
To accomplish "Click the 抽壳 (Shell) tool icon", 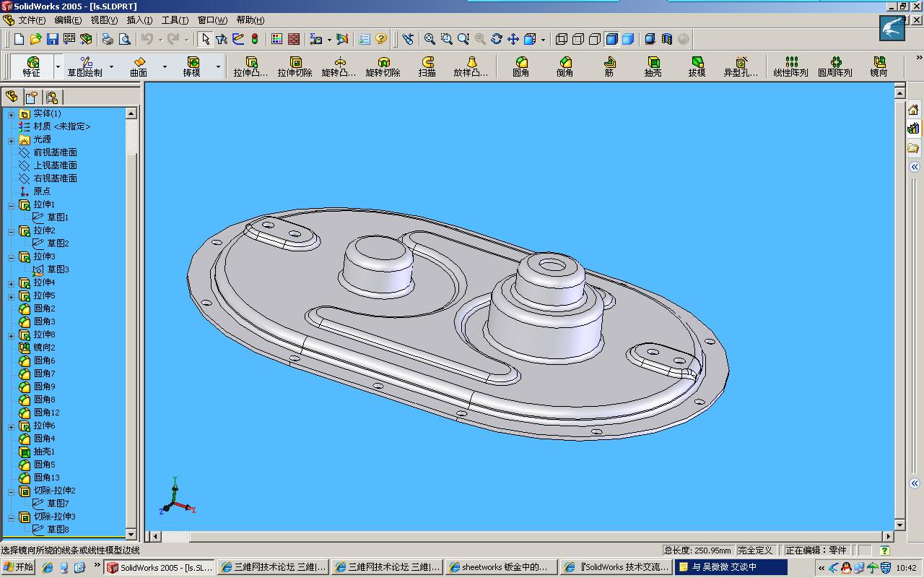I will click(653, 66).
